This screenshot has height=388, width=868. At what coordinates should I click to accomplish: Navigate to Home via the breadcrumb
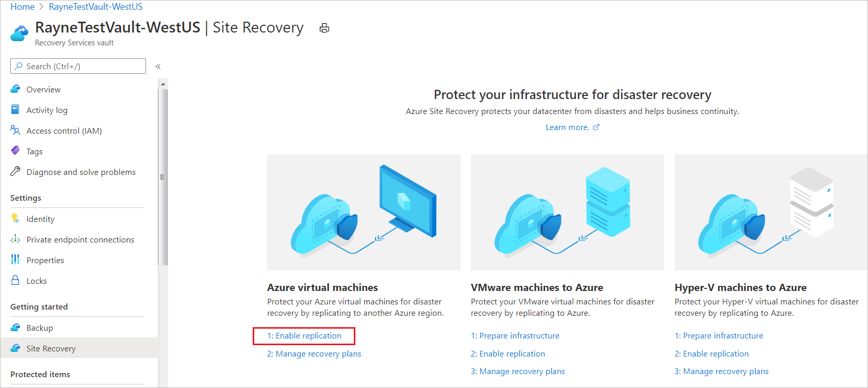(22, 6)
